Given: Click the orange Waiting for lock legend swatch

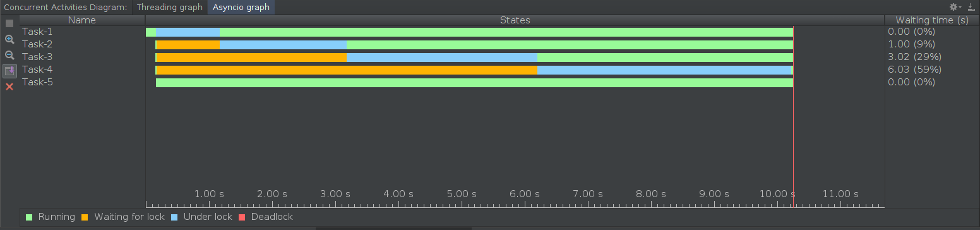Looking at the screenshot, I should click(x=85, y=217).
